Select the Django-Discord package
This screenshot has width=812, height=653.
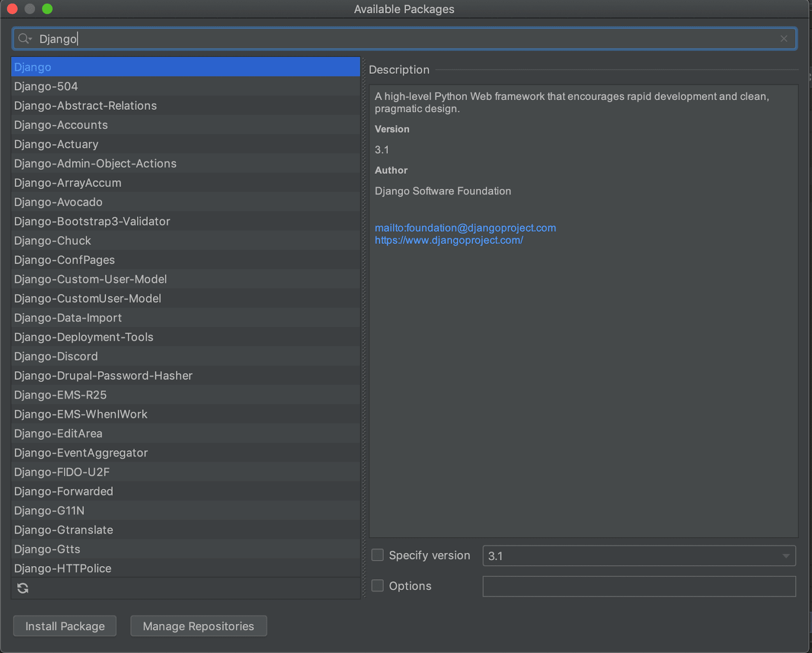coord(186,356)
